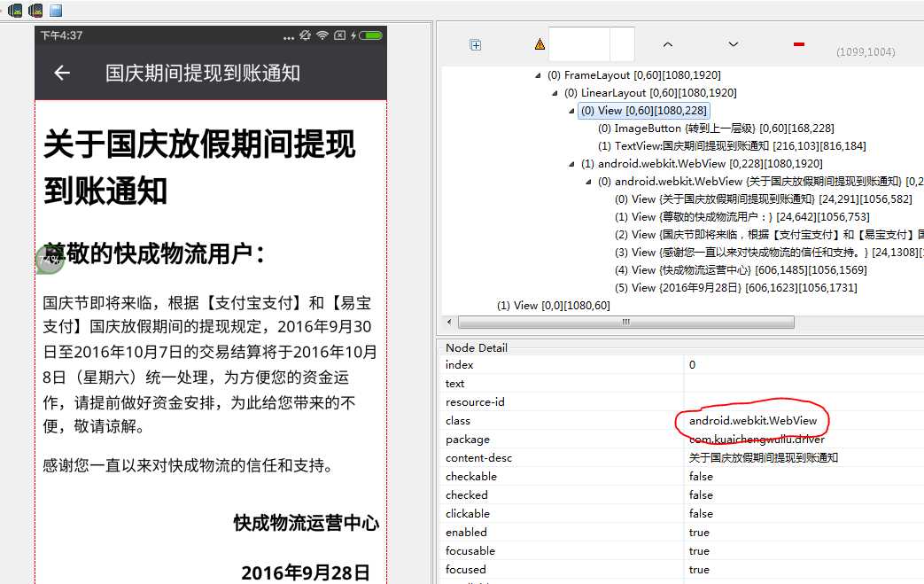The height and width of the screenshot is (584, 924).
Task: Select (0) android.webkit.WebView {关于国庆...} row
Action: [x=760, y=181]
